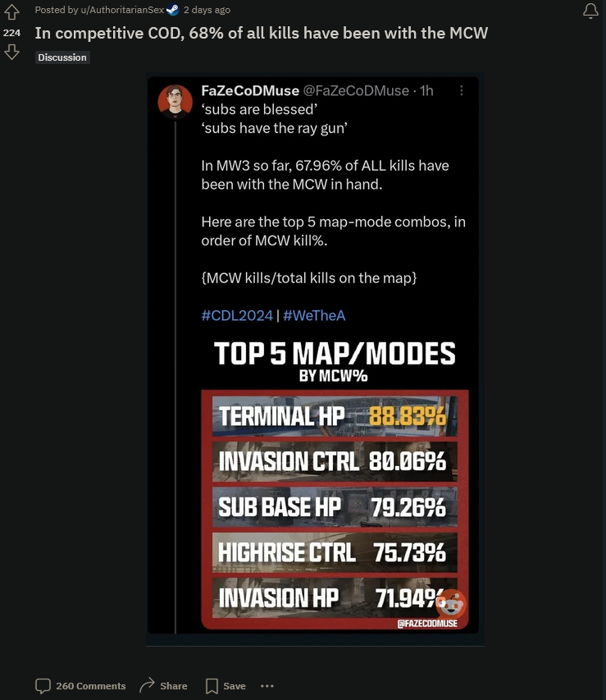Click the Steam flair icon beside username
Image resolution: width=606 pixels, height=700 pixels.
click(172, 10)
